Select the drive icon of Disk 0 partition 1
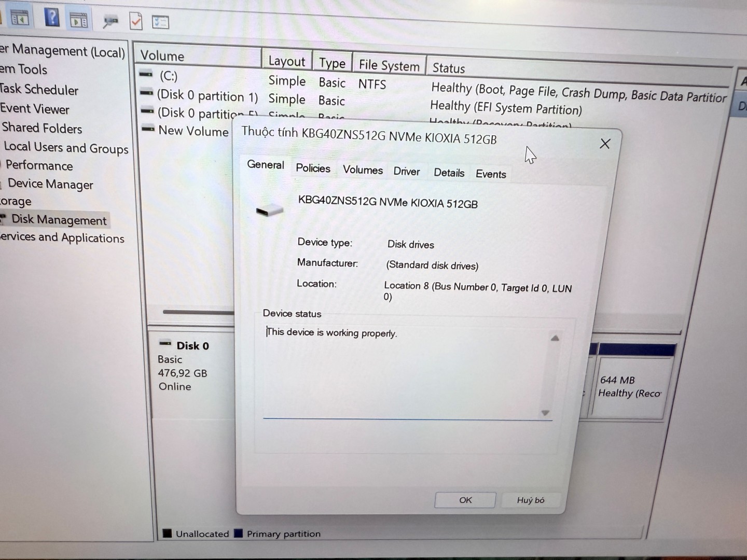This screenshot has width=747, height=560. 147,93
